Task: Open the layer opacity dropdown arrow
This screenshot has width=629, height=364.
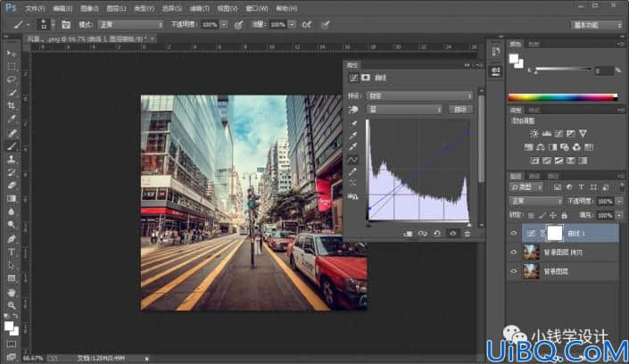Action: tap(619, 201)
